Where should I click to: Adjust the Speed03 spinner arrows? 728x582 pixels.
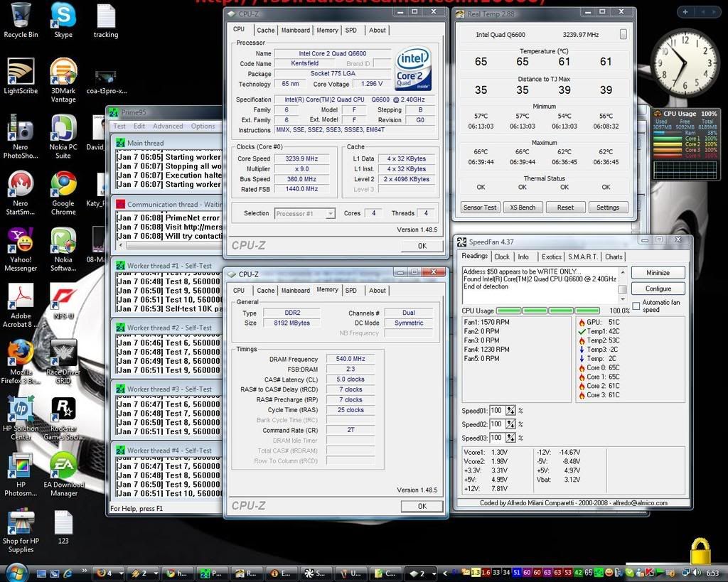[x=510, y=438]
